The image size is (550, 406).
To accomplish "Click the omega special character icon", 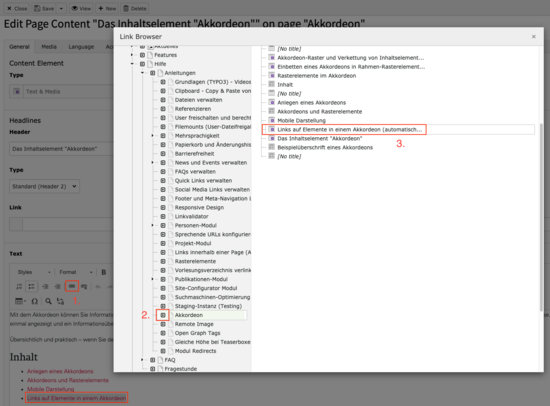I will pyautogui.click(x=34, y=301).
